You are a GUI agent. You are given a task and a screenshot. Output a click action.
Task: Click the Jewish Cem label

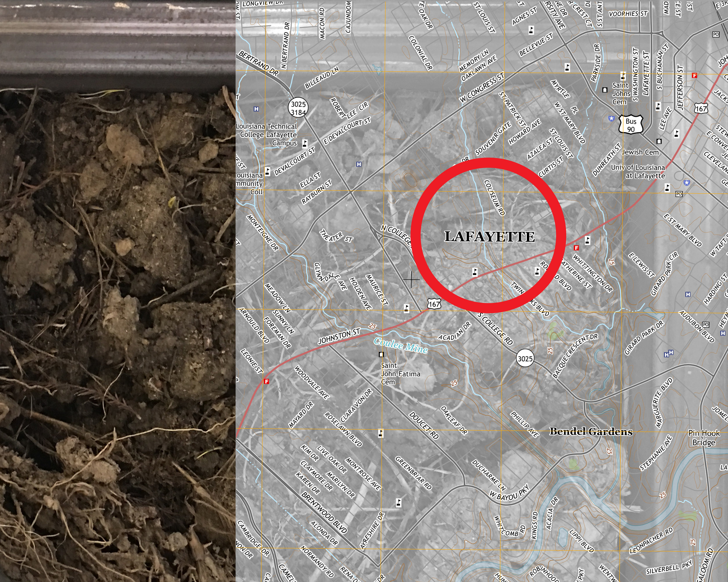click(640, 152)
